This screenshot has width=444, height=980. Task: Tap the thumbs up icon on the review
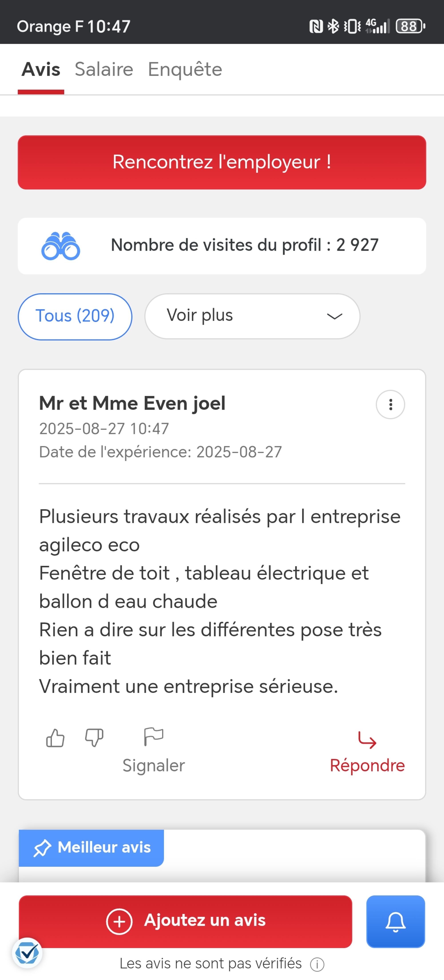coord(55,738)
